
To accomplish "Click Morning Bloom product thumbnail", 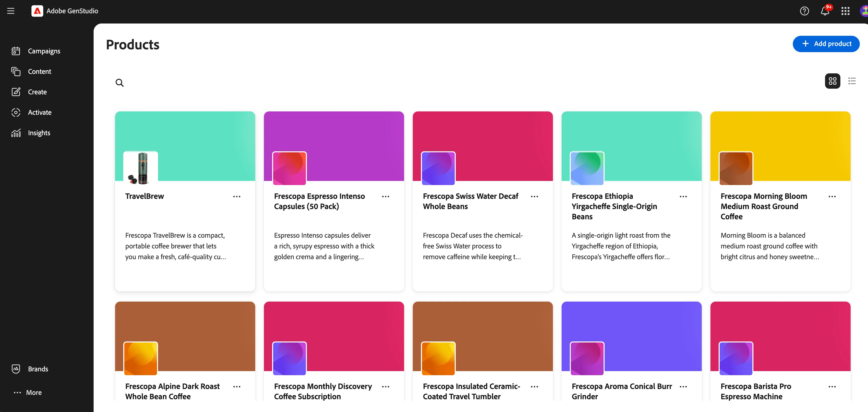I will [x=736, y=168].
